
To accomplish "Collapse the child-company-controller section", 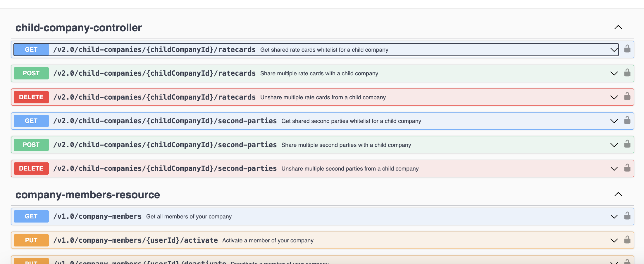I will click(618, 27).
